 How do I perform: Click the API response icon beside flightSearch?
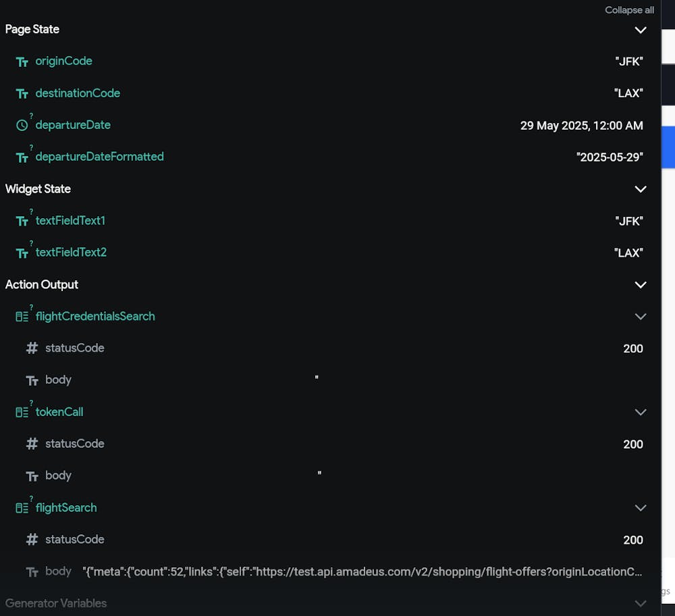pyautogui.click(x=22, y=508)
